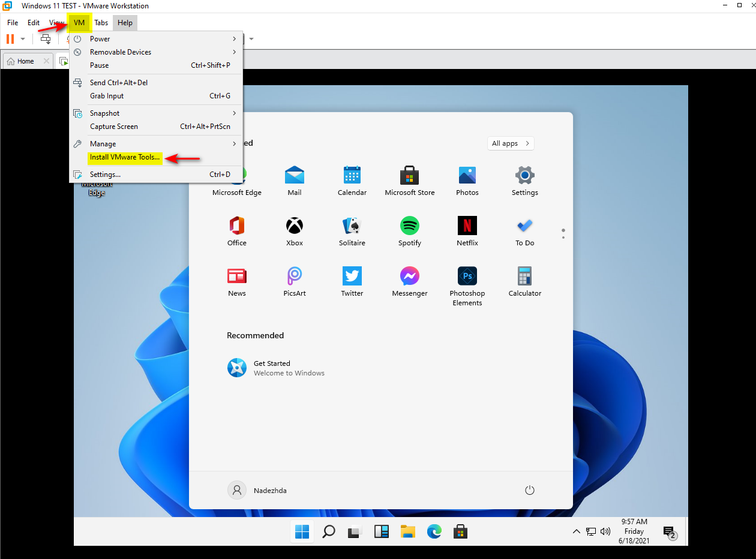This screenshot has width=756, height=559.
Task: Click the All apps button
Action: (510, 143)
